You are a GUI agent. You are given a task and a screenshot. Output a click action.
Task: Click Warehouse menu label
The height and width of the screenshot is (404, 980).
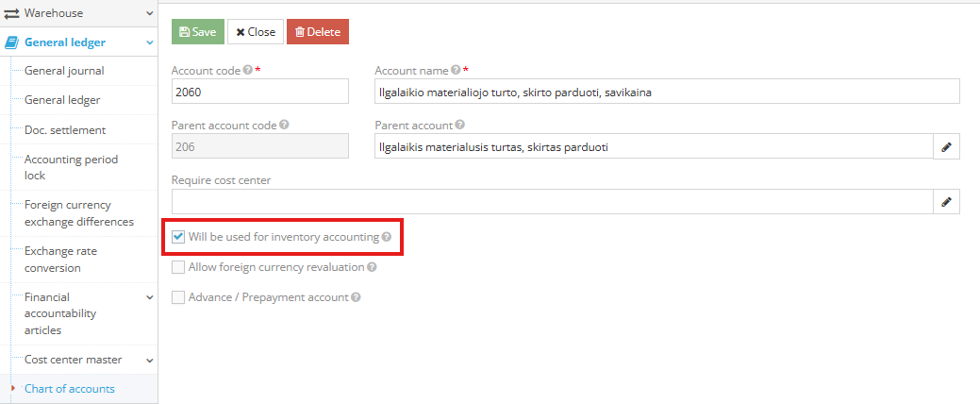tap(54, 13)
